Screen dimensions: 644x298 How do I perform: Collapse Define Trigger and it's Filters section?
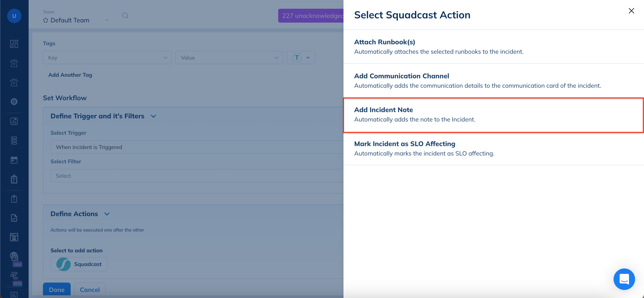(x=153, y=116)
